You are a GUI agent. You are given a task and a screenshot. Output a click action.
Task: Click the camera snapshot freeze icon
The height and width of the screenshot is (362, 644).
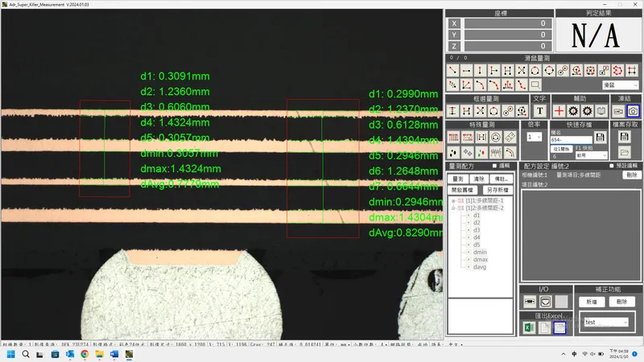point(633,110)
